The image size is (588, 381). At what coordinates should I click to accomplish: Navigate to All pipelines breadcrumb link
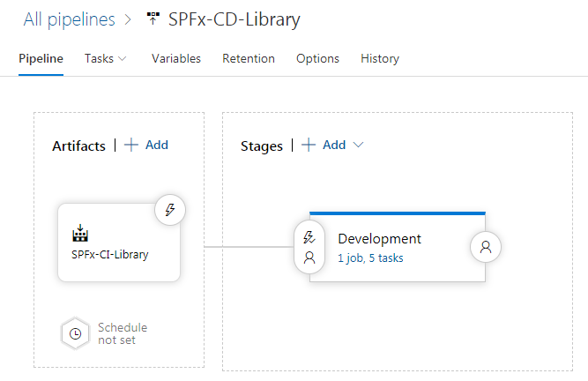pos(70,19)
